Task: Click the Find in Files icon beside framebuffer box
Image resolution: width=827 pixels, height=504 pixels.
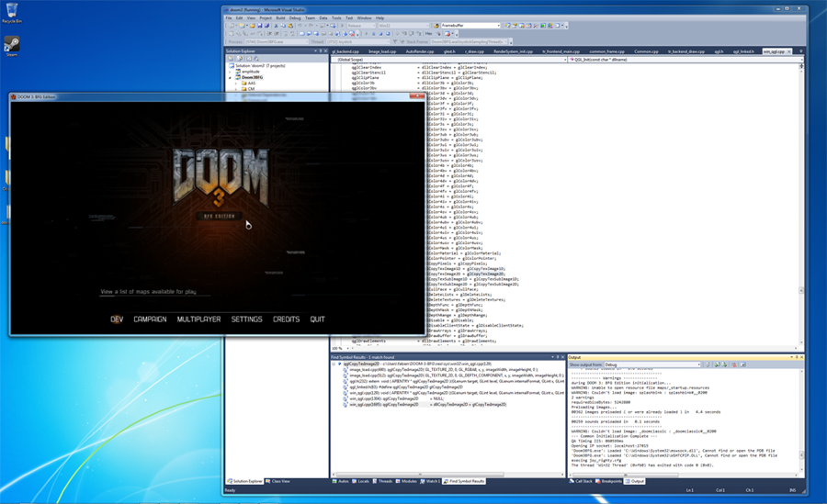Action: point(436,26)
